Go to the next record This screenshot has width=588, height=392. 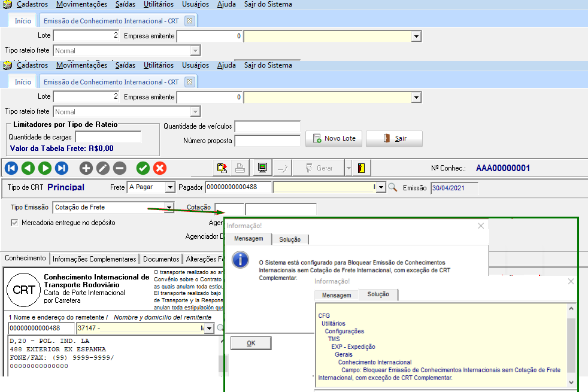[x=45, y=168]
